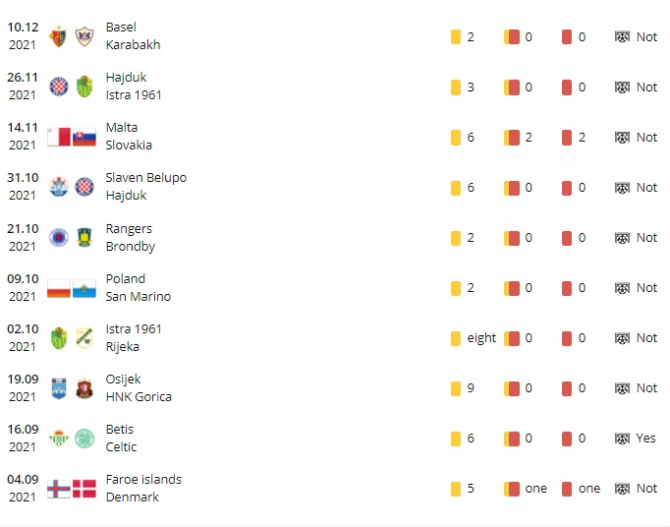This screenshot has width=670, height=527.
Task: Click the Malta flag icon
Action: pyautogui.click(x=59, y=137)
